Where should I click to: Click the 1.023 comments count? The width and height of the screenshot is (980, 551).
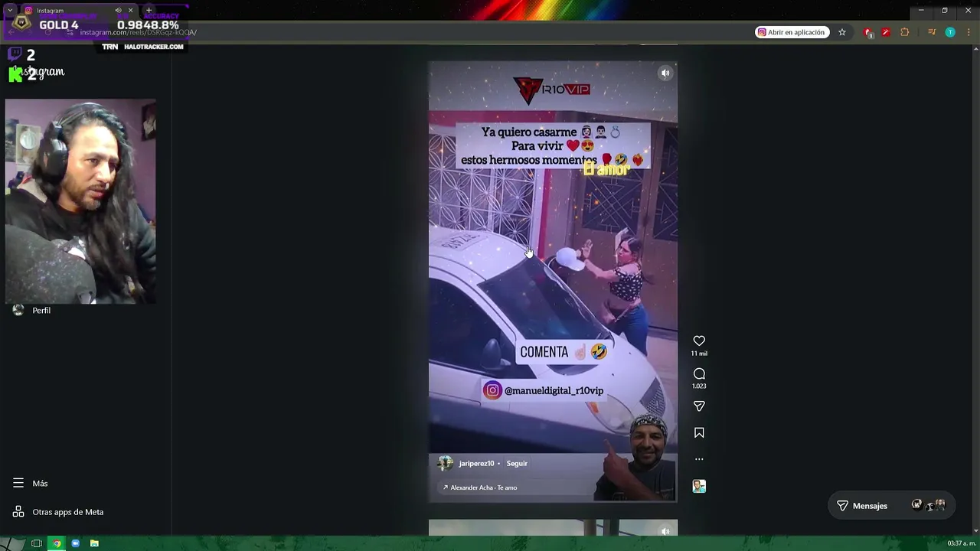pyautogui.click(x=699, y=386)
